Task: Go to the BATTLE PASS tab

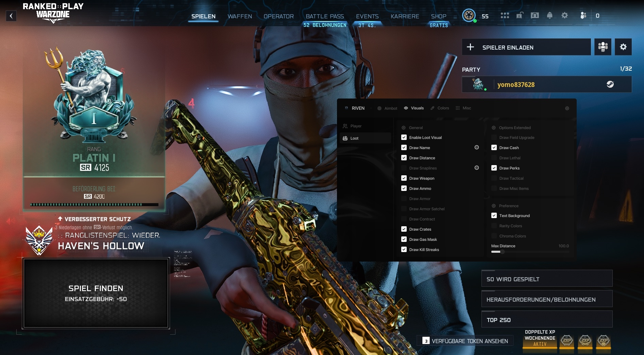Action: point(325,16)
